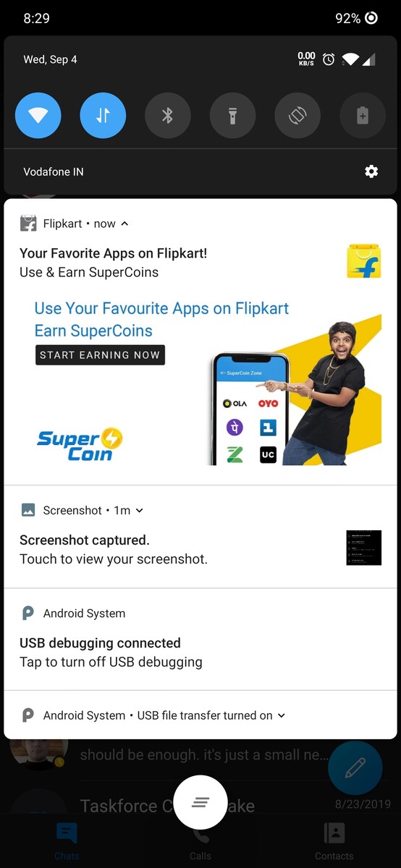
Task: Switch on the flashlight tile
Action: click(x=233, y=115)
